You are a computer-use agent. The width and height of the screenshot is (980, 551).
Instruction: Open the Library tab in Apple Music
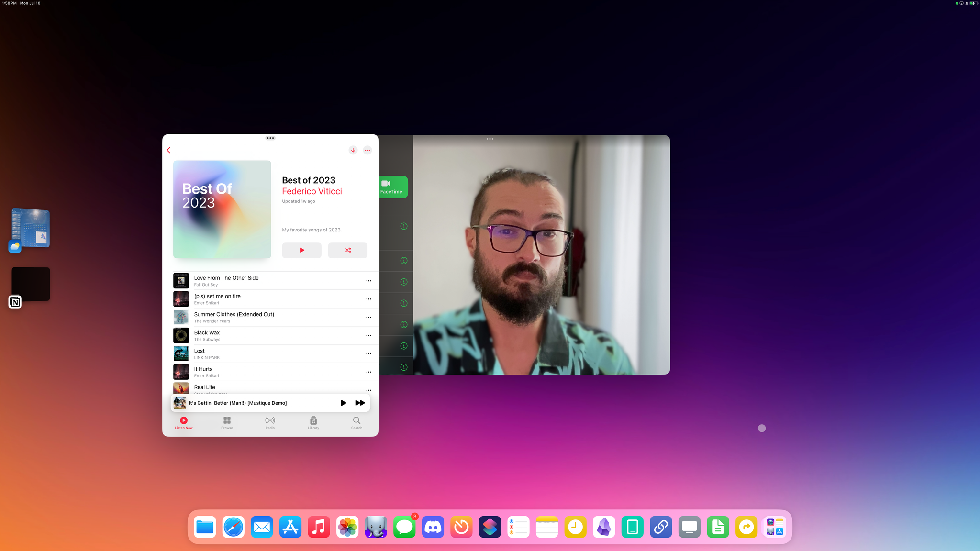313,422
